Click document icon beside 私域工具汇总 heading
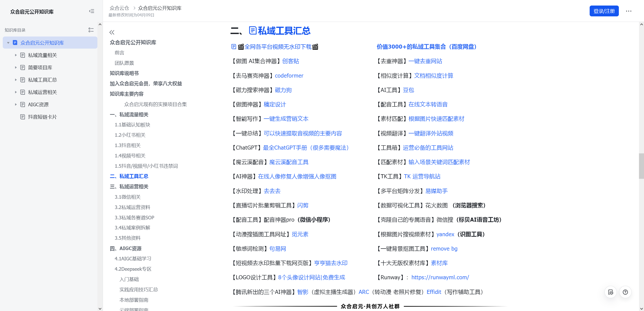644x311 pixels. coord(253,30)
